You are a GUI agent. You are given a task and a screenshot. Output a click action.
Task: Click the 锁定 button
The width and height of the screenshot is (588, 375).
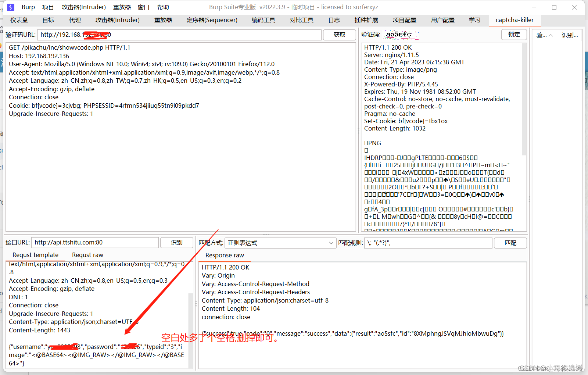[514, 35]
